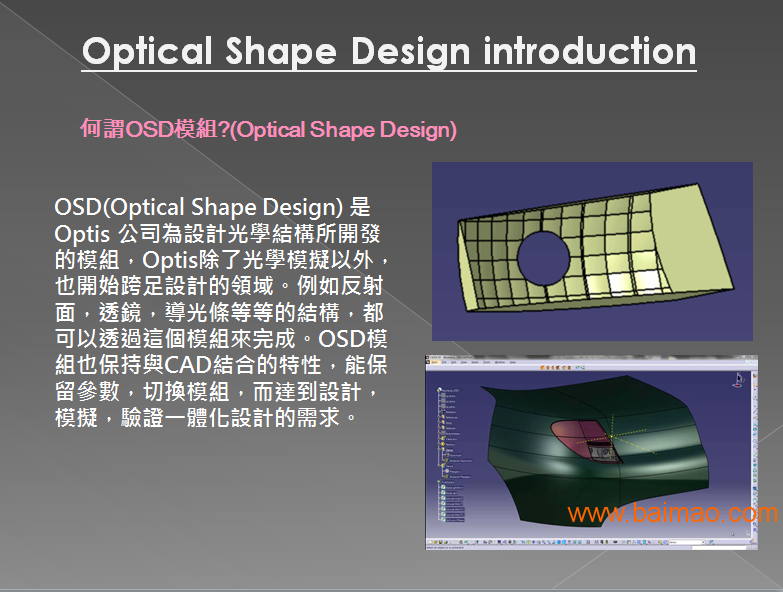
Task: Click the circular hole in the reflector model
Action: point(544,258)
